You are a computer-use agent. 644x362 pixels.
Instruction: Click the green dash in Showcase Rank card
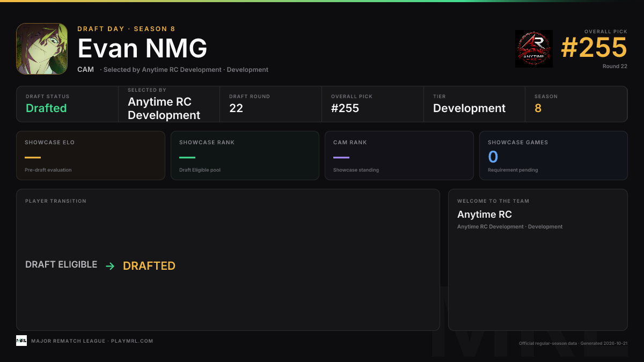[187, 158]
